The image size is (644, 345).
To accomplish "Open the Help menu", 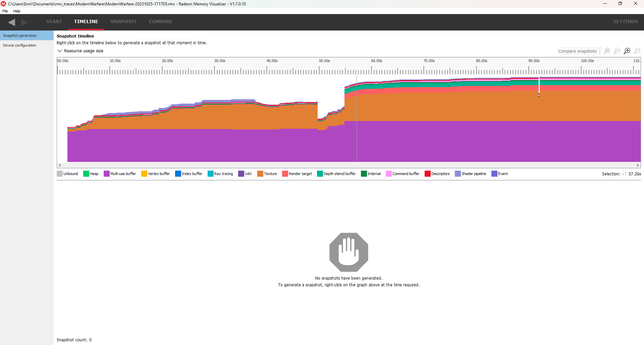I will [17, 11].
